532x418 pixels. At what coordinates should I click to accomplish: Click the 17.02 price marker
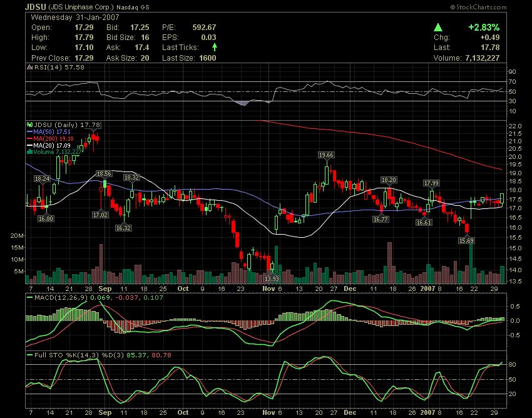(100, 215)
